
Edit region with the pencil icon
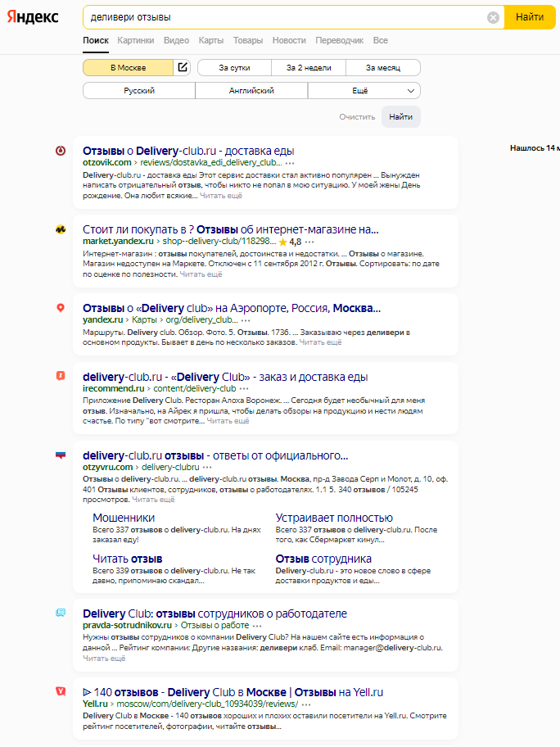(183, 67)
